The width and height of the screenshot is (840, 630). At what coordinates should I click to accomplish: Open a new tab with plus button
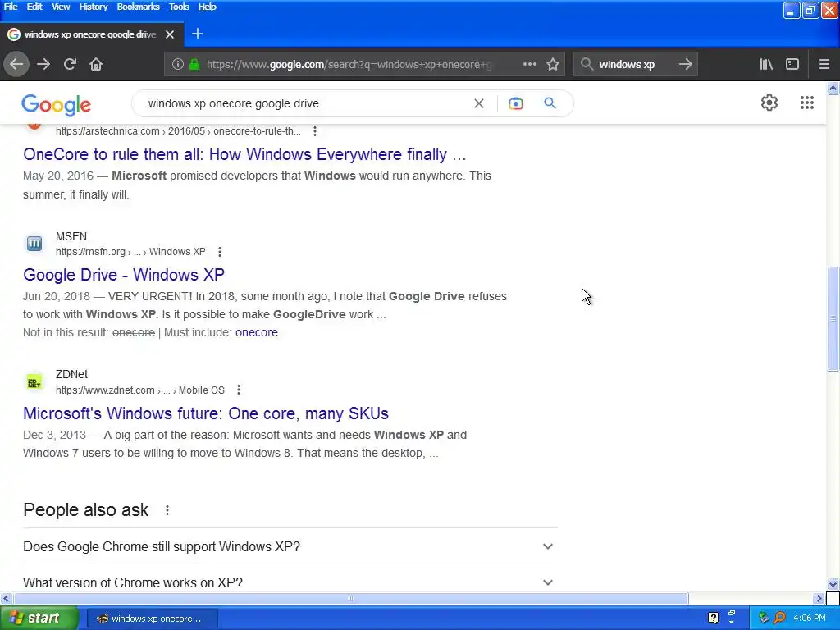pos(197,34)
